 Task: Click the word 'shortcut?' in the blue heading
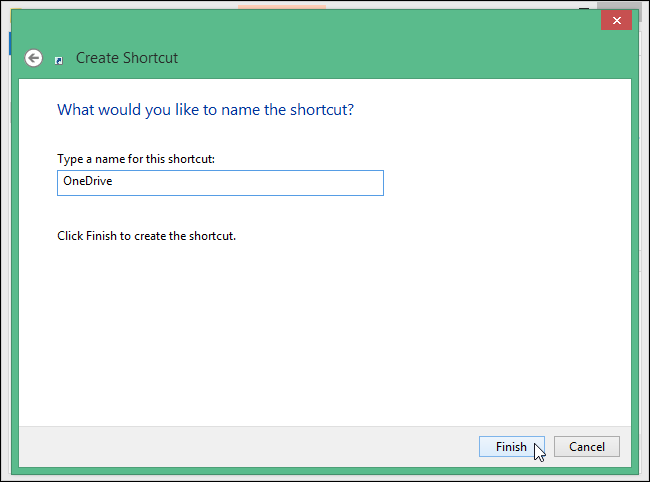click(322, 110)
